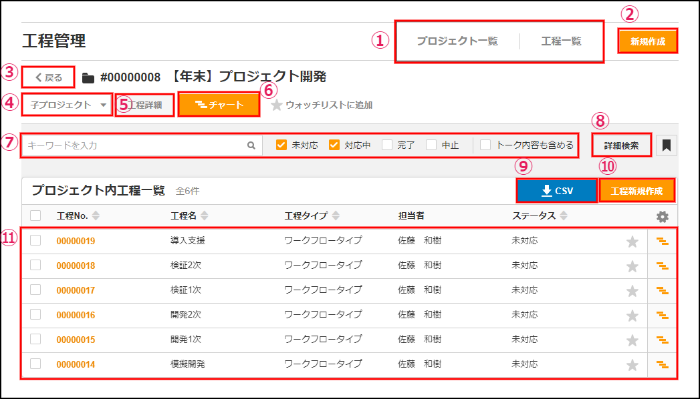Open Gantt chart icon for process 00000014
Screen dimensions: 700x399
click(662, 365)
